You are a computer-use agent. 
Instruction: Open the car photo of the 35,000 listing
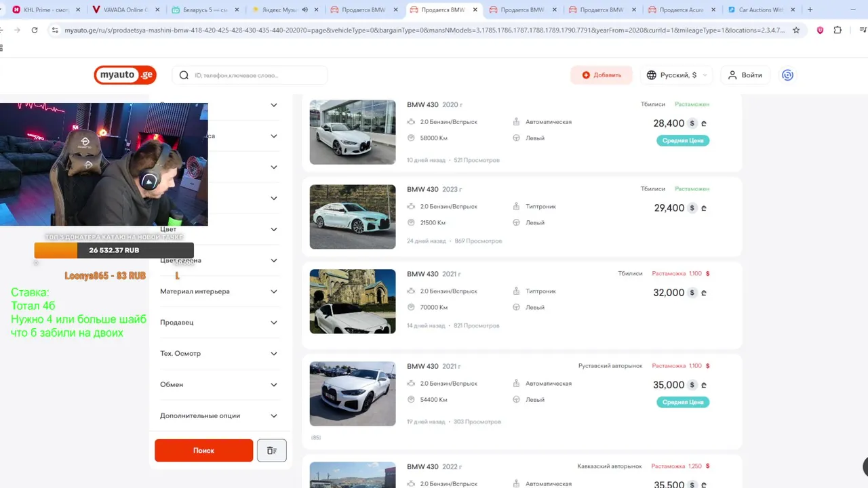353,394
